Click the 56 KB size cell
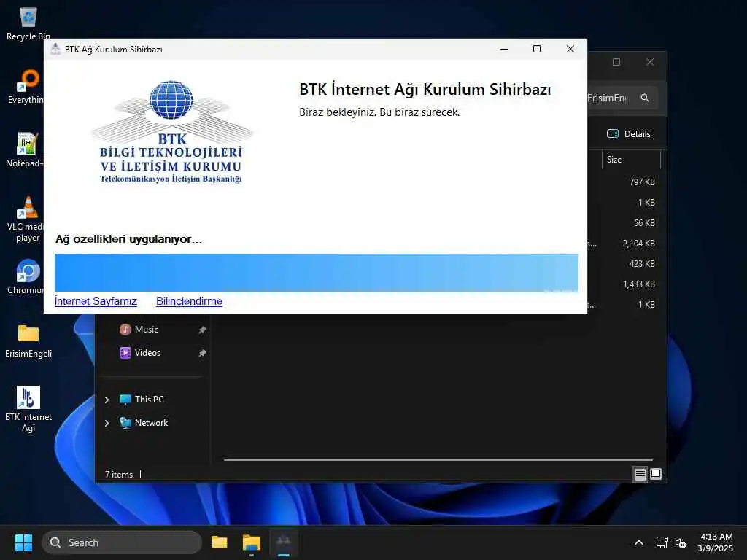 point(644,223)
